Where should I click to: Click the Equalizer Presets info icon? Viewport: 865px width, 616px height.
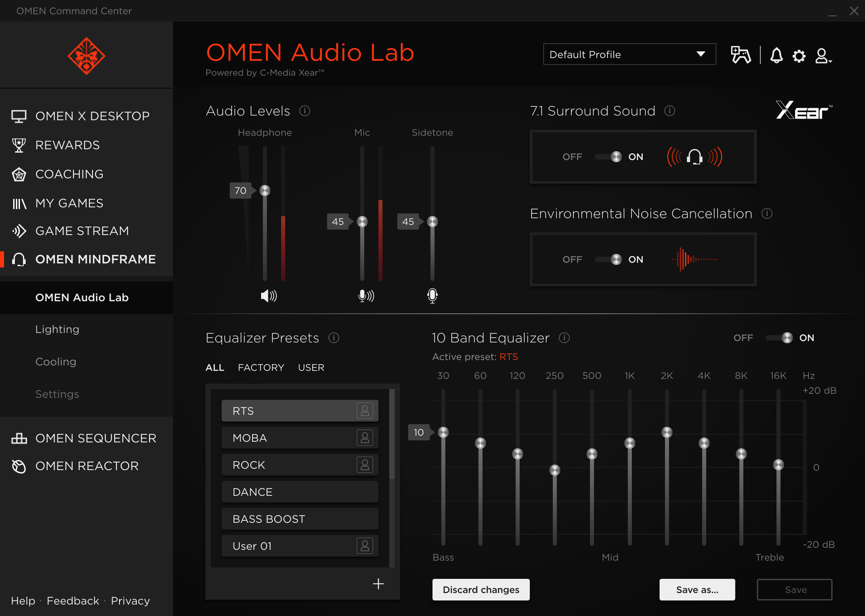pos(333,338)
